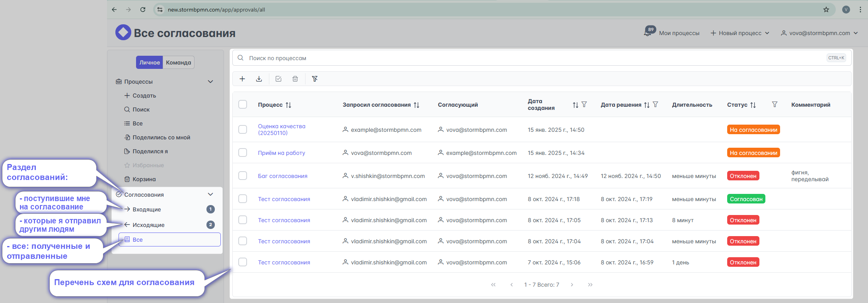Go to the next results page

click(572, 285)
